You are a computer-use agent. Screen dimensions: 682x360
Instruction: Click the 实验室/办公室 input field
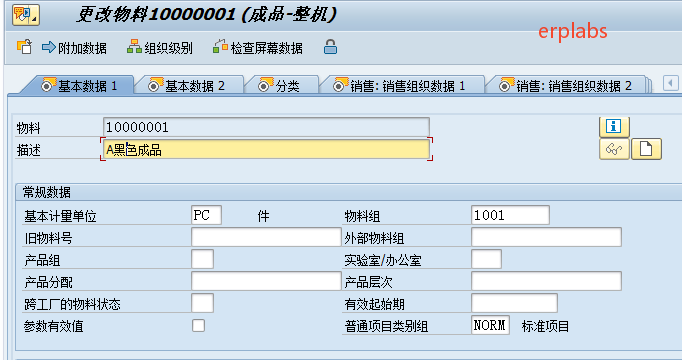tap(486, 259)
